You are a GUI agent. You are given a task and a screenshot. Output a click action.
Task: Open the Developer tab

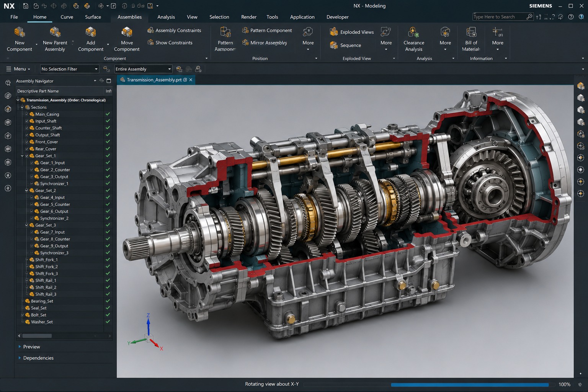(338, 17)
